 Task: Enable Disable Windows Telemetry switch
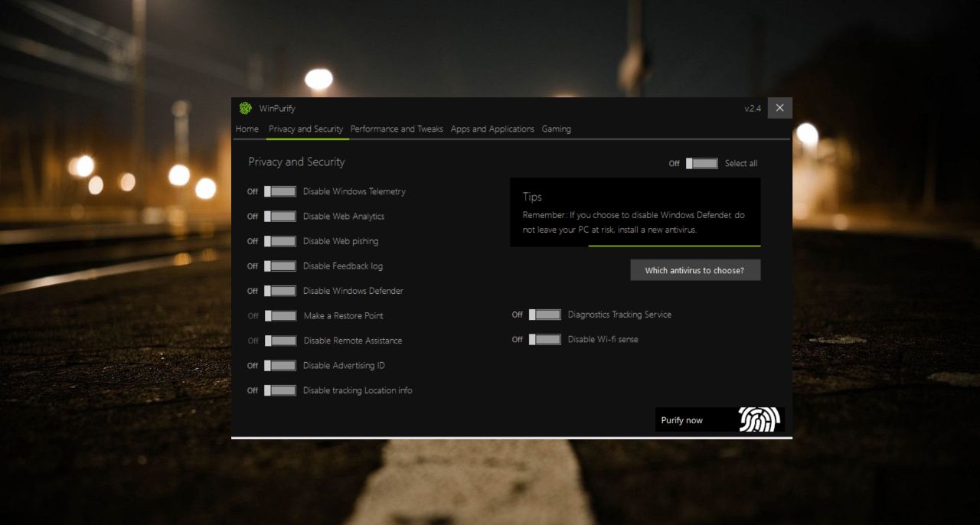pos(280,191)
